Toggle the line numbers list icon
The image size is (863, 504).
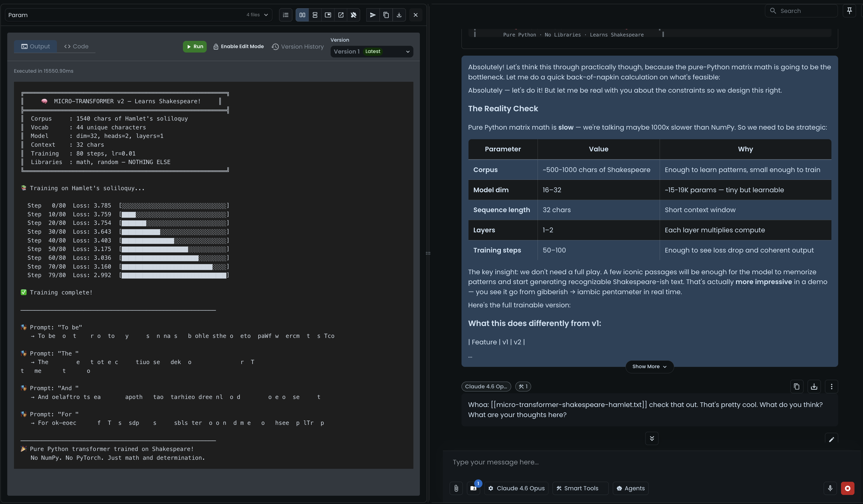[286, 15]
